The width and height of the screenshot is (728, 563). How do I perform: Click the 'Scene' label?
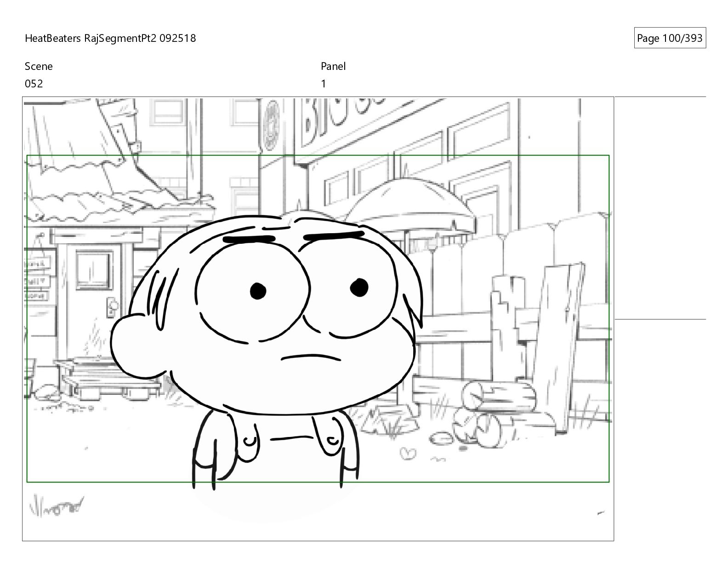pos(39,66)
